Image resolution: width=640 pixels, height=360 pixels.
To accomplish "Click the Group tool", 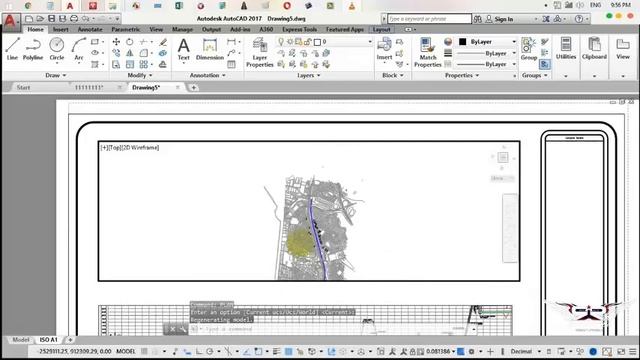I will 529,49.
